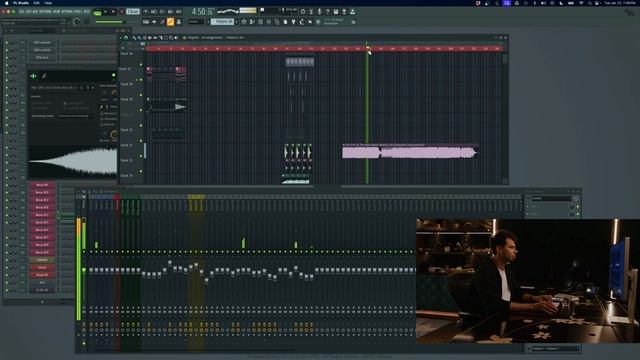The height and width of the screenshot is (360, 640).
Task: Click the tempo value 125 field
Action: [133, 12]
